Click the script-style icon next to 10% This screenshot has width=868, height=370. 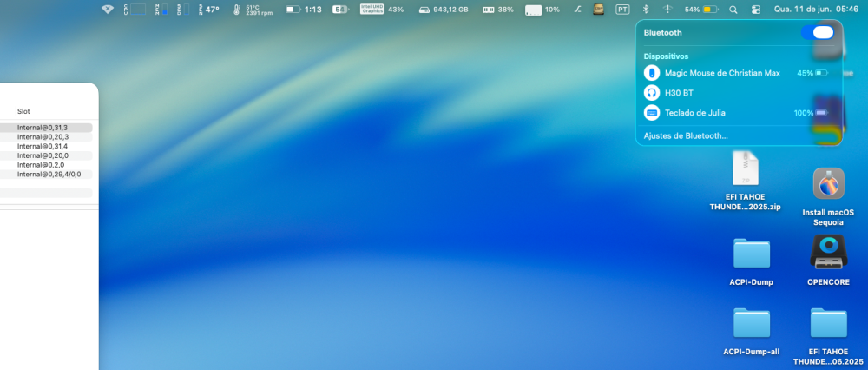tap(577, 10)
